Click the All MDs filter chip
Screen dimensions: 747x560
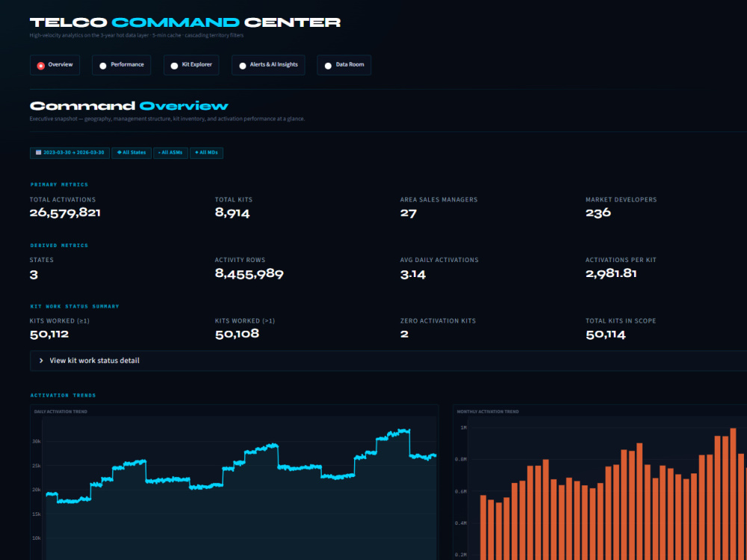pyautogui.click(x=206, y=153)
